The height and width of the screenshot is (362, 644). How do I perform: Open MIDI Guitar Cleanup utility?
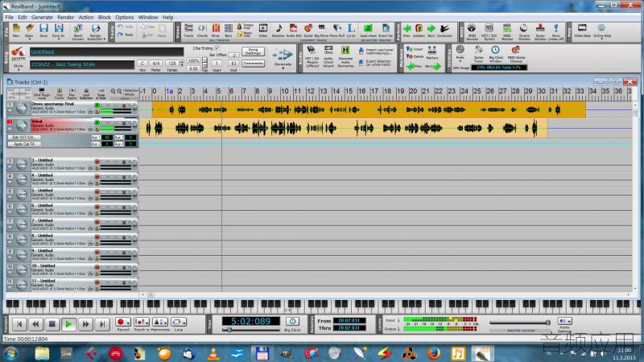pyautogui.click(x=516, y=54)
